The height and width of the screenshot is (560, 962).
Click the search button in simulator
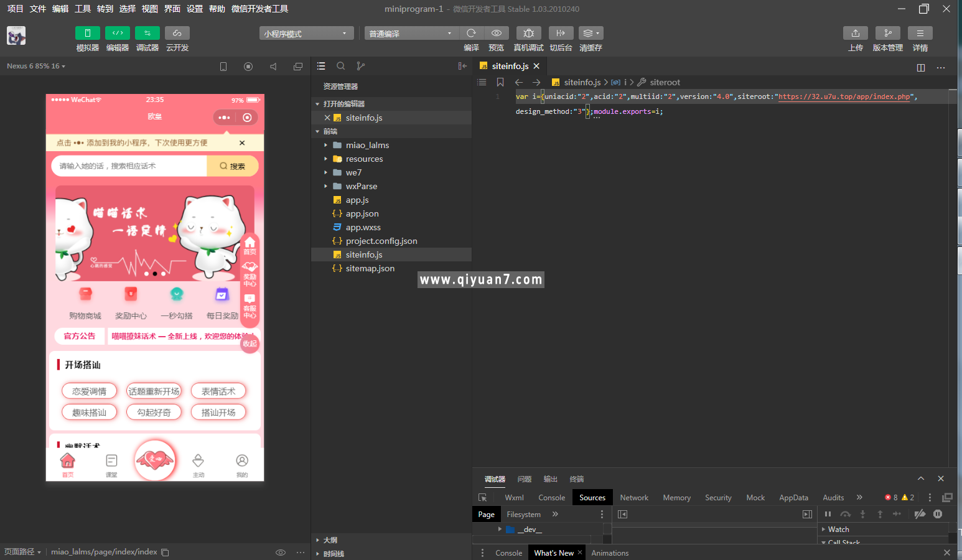pos(233,166)
